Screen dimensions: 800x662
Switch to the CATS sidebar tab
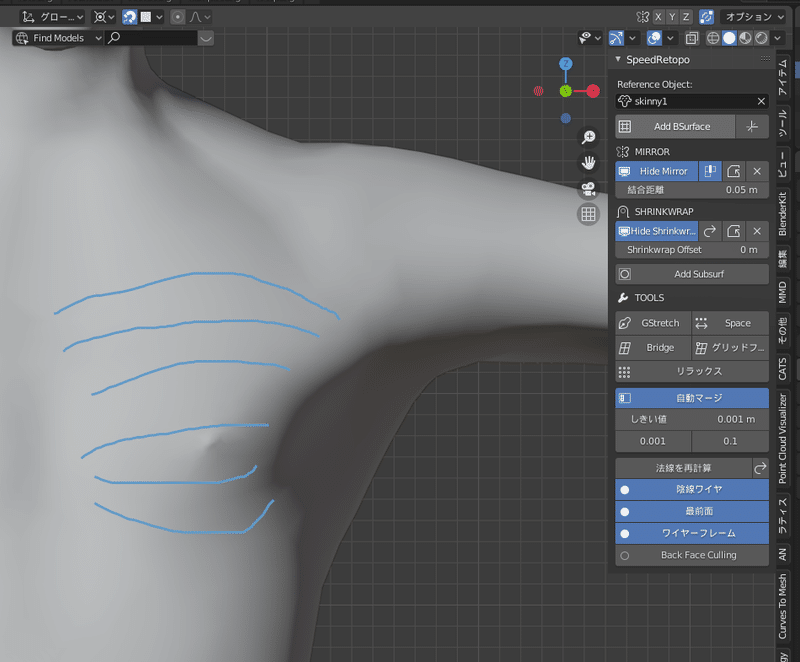pyautogui.click(x=782, y=367)
